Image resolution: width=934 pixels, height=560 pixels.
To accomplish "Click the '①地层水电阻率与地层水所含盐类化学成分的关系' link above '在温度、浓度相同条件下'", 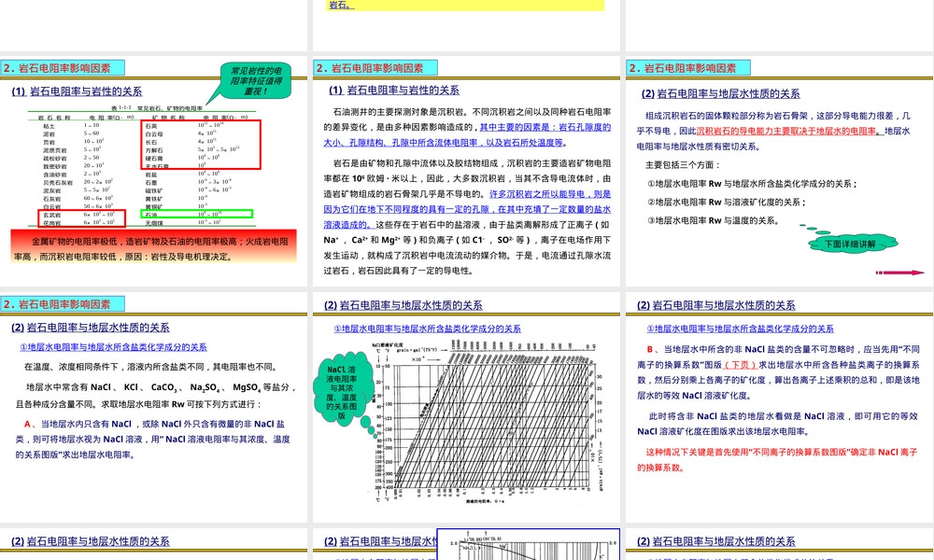I will [x=113, y=347].
